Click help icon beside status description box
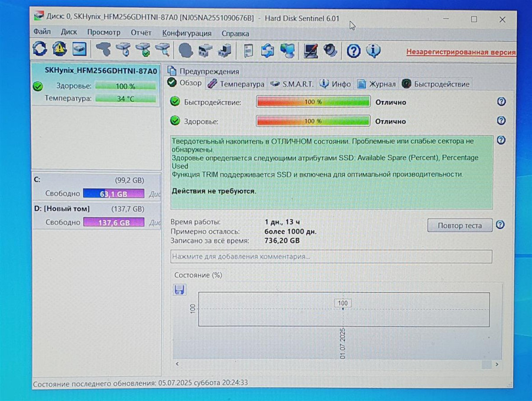 (501, 140)
